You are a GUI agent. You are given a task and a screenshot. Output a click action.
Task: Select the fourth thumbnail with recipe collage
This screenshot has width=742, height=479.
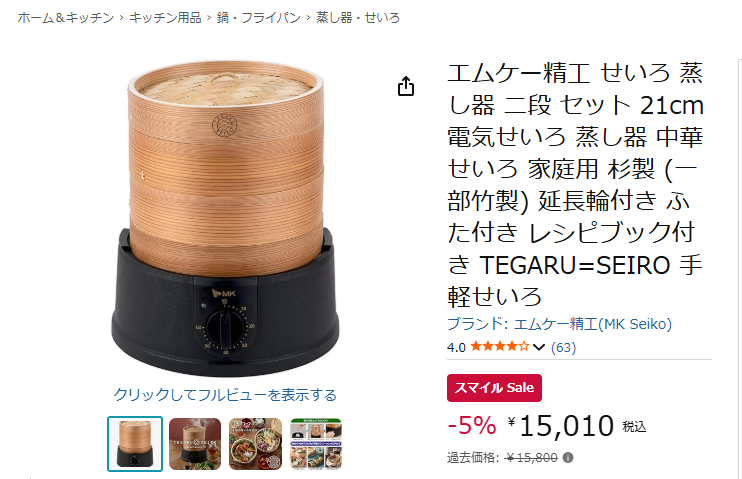(x=316, y=444)
